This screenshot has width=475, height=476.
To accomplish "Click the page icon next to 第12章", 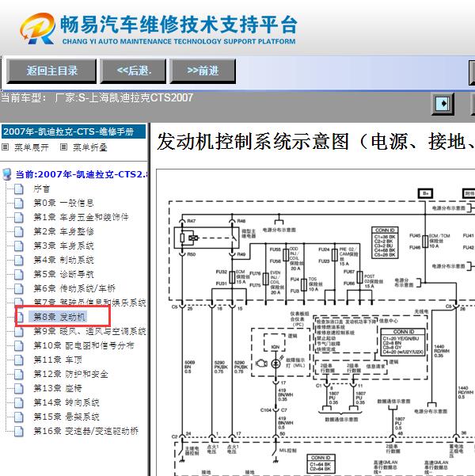I will coord(19,374).
